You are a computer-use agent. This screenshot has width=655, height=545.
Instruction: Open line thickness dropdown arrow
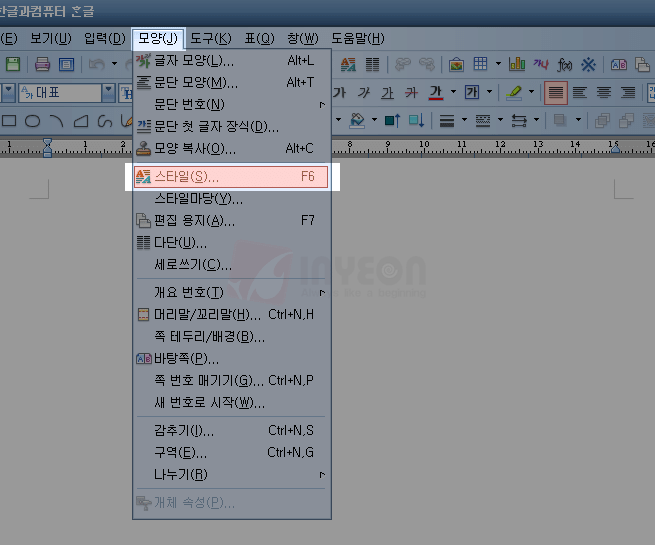pos(464,120)
